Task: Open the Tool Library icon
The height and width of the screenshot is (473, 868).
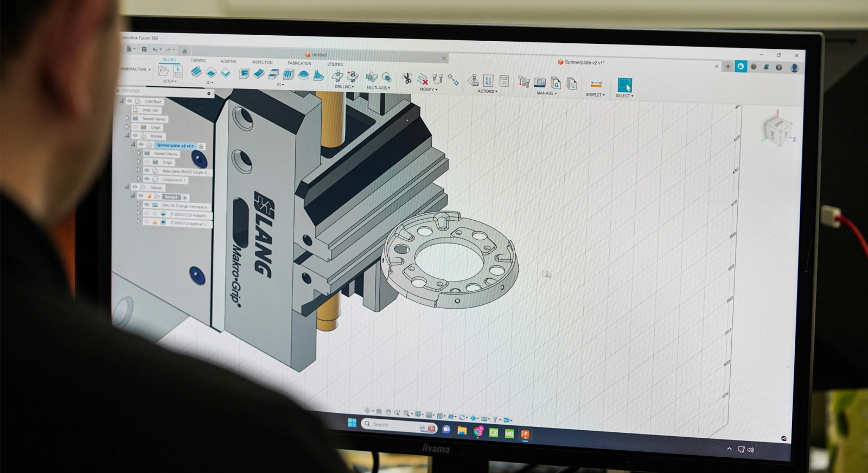Action: click(524, 82)
